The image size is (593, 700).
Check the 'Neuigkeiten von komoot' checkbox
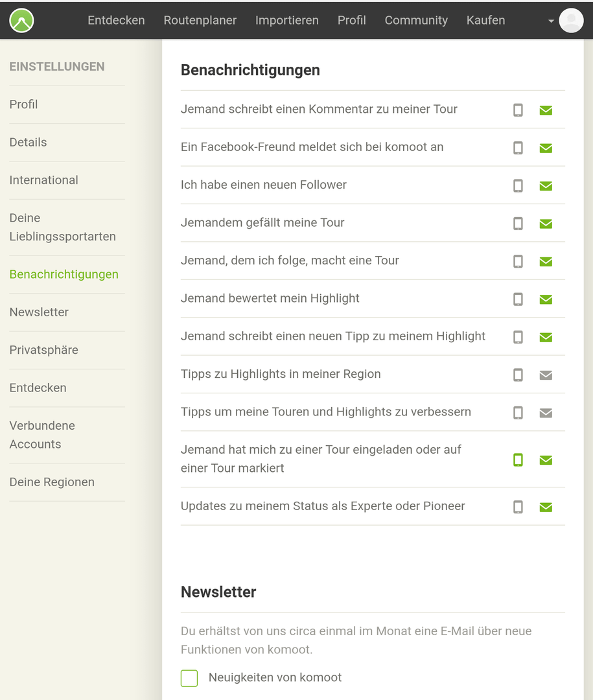click(x=189, y=678)
